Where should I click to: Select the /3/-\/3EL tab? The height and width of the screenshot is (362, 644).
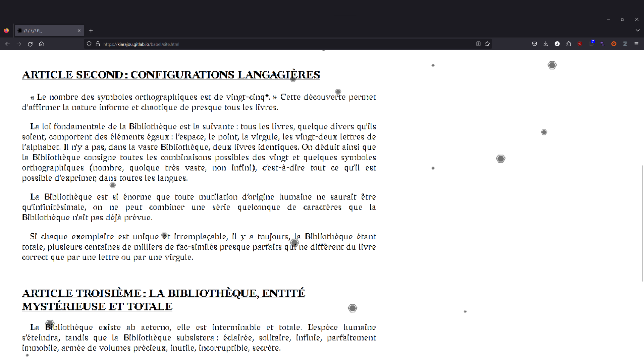click(x=49, y=31)
